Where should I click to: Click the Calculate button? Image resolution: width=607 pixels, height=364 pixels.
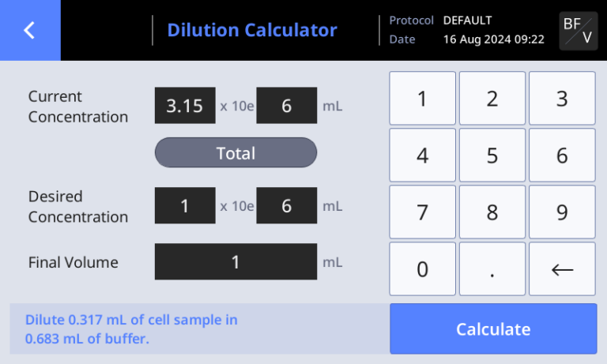pyautogui.click(x=493, y=328)
